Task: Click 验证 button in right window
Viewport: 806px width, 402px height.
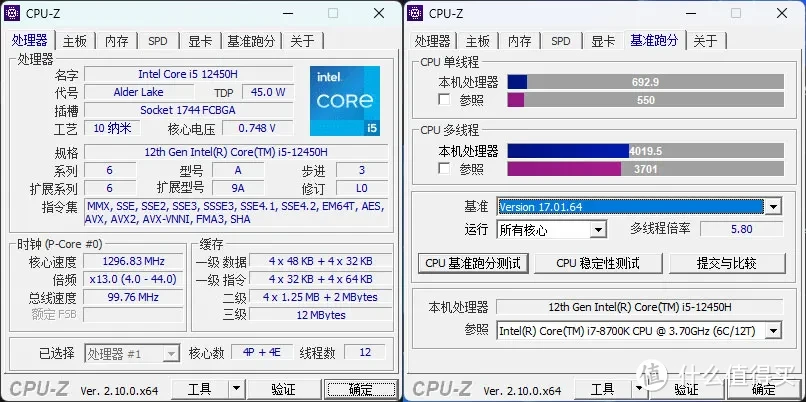Action: [x=686, y=389]
